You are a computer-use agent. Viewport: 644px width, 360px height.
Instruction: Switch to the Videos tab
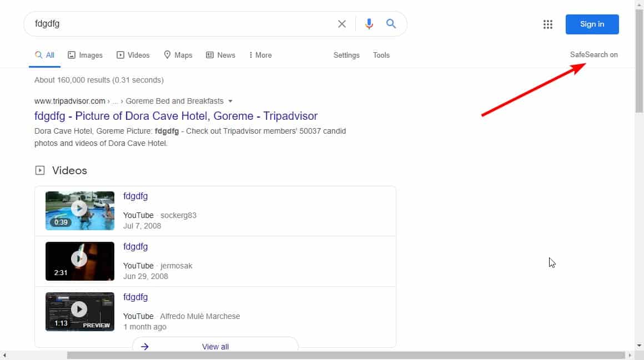[133, 55]
